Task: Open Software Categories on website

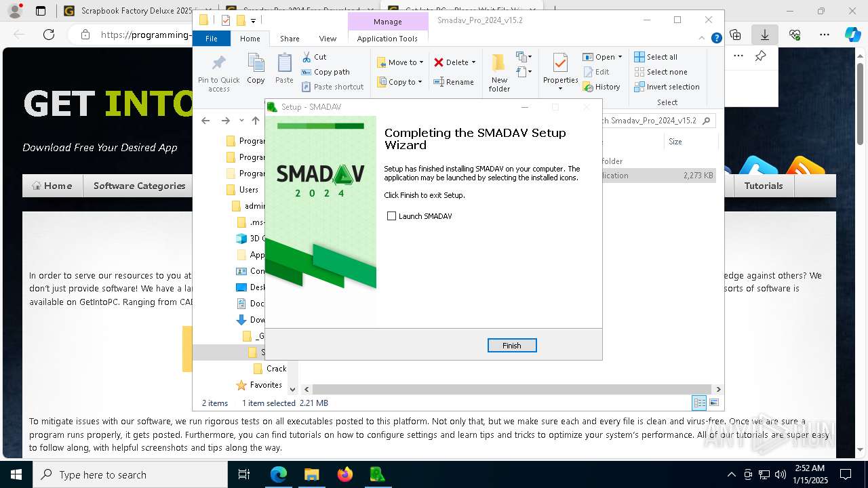Action: (x=139, y=186)
